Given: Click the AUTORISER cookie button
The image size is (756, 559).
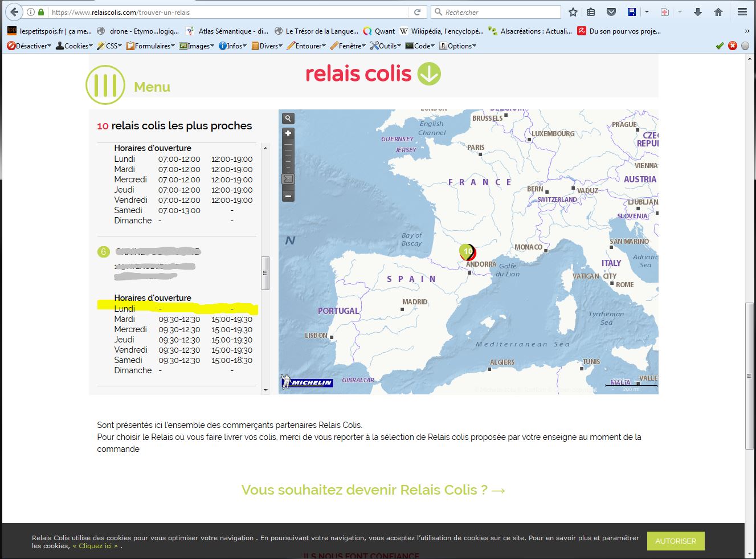Looking at the screenshot, I should 675,541.
